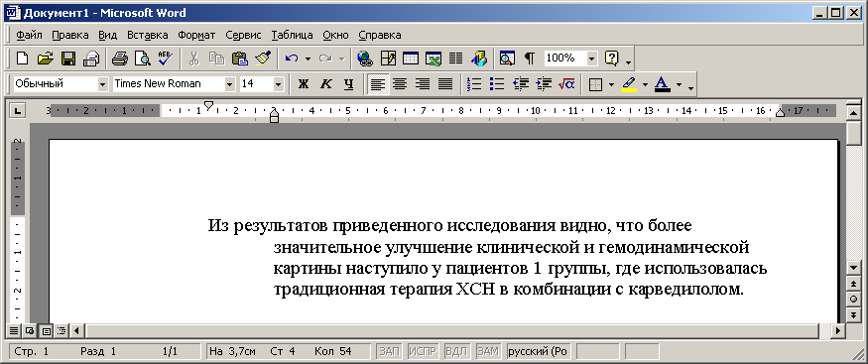Click the Print icon
The width and height of the screenshot is (868, 364).
(x=120, y=58)
